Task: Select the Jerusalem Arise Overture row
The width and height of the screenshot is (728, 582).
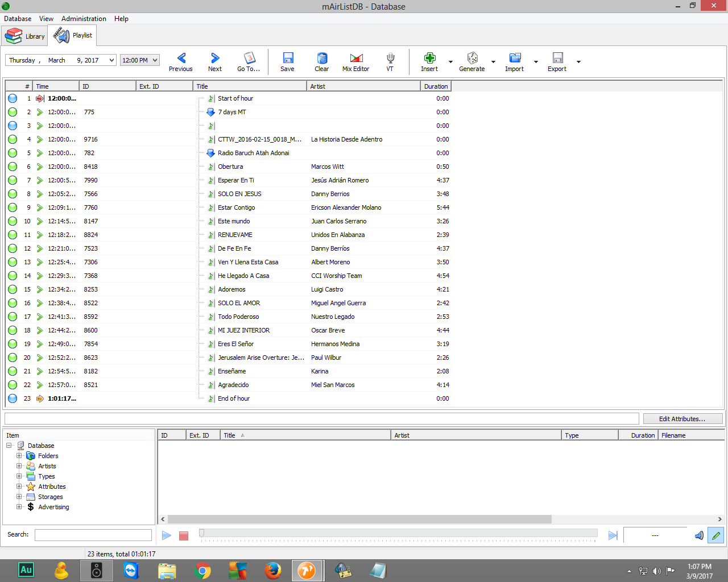Action: pos(228,357)
